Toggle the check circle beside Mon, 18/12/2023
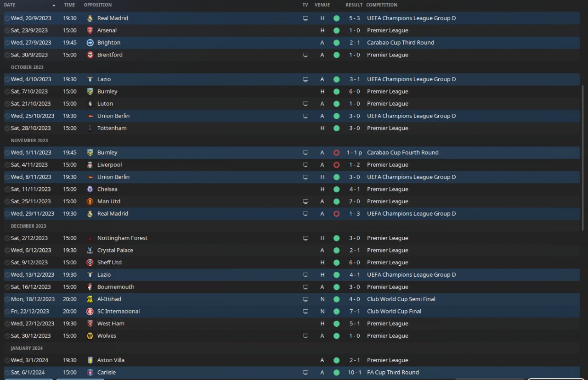 (x=7, y=299)
